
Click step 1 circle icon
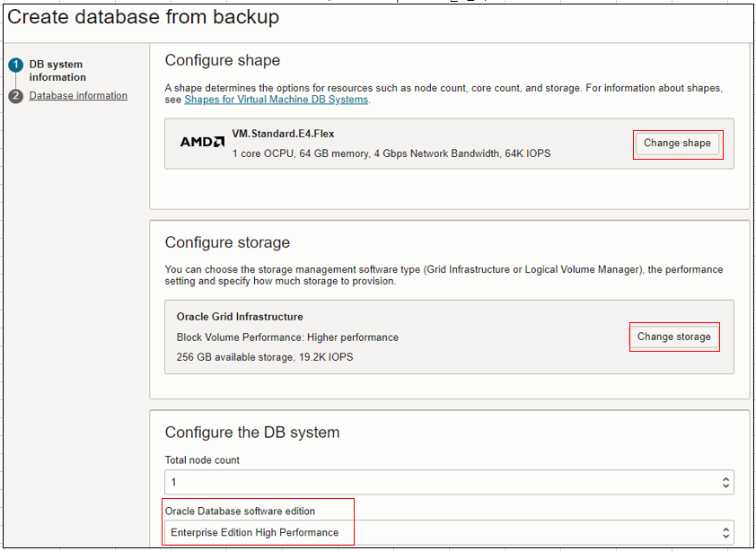[16, 66]
